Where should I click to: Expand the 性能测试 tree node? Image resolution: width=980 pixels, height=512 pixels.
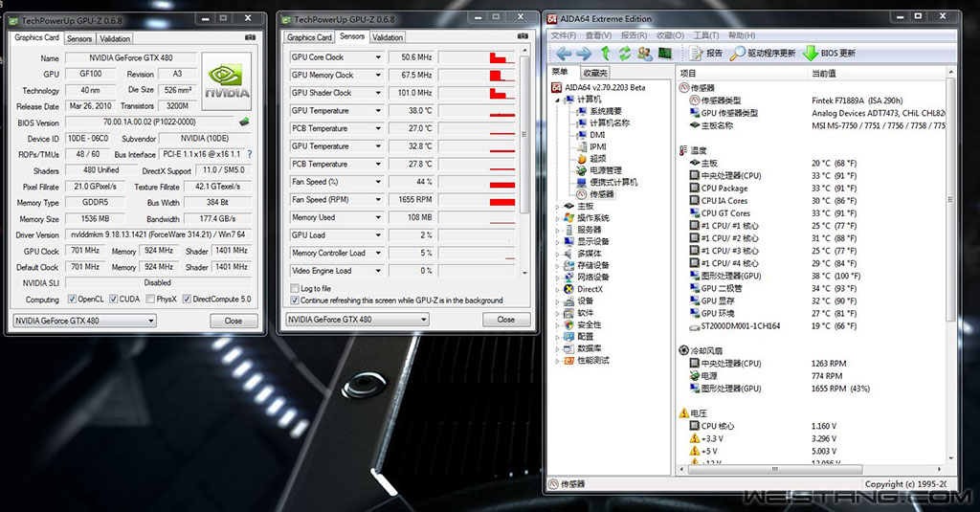(558, 361)
